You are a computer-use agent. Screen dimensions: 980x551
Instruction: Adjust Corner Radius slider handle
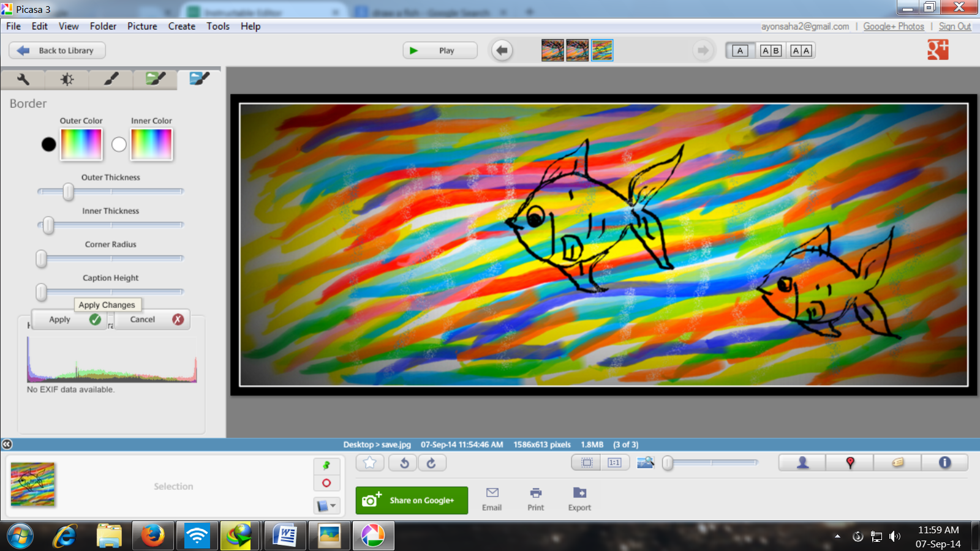coord(41,259)
